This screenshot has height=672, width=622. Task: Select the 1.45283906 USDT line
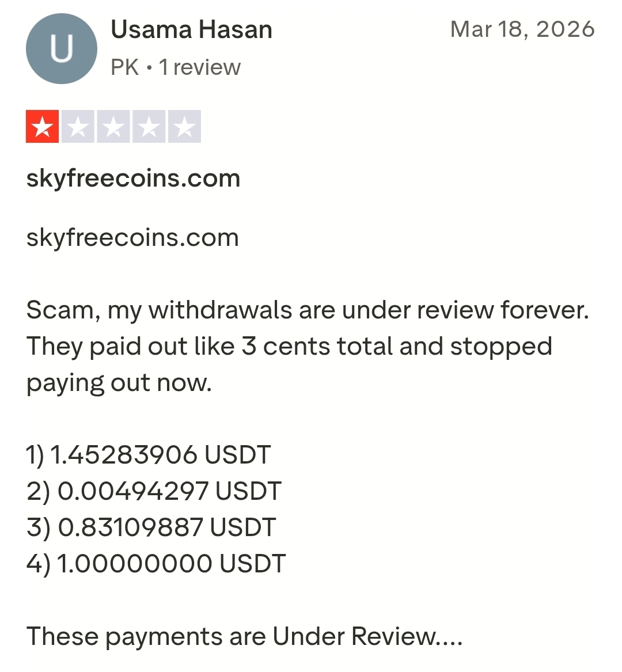point(149,455)
